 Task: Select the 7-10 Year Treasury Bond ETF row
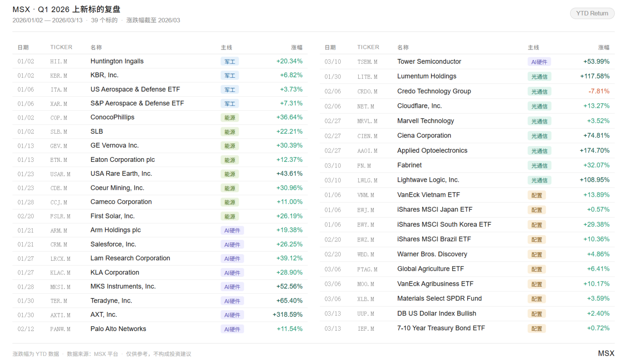tap(441, 328)
